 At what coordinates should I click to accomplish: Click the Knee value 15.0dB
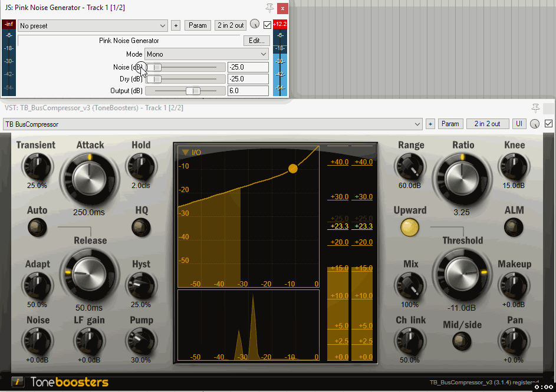(x=514, y=185)
